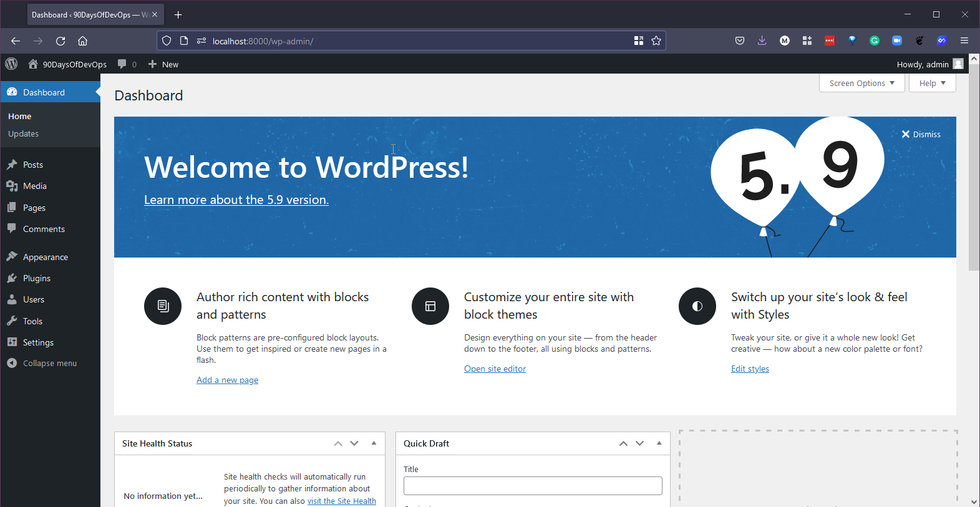Click the block patterns circle icon
The width and height of the screenshot is (980, 507).
(x=163, y=306)
